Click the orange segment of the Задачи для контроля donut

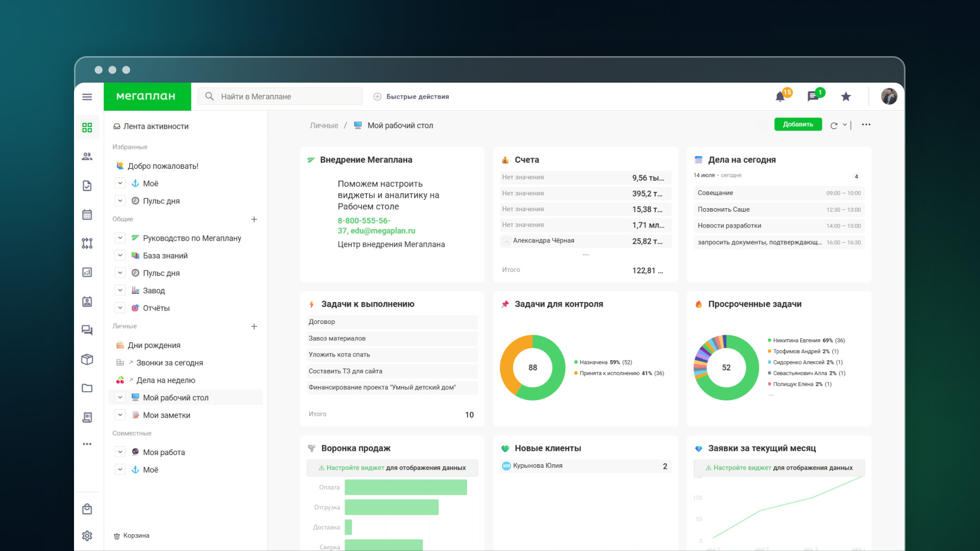[507, 363]
